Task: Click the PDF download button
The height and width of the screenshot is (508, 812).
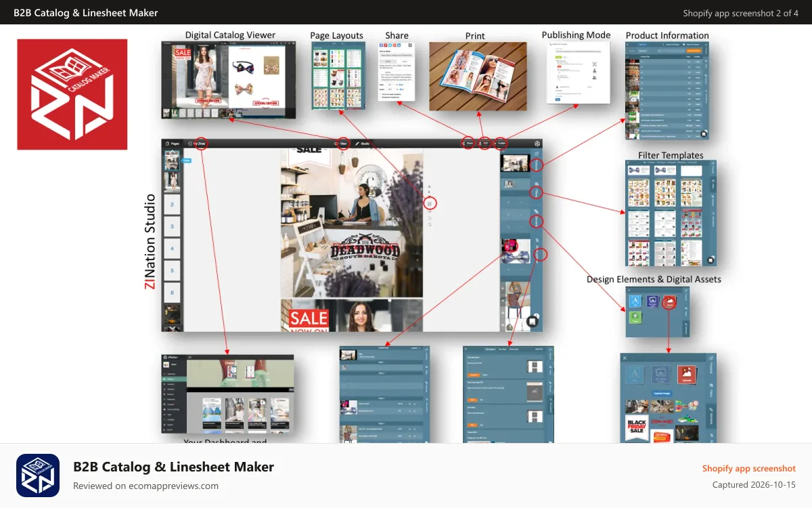Action: tap(484, 144)
